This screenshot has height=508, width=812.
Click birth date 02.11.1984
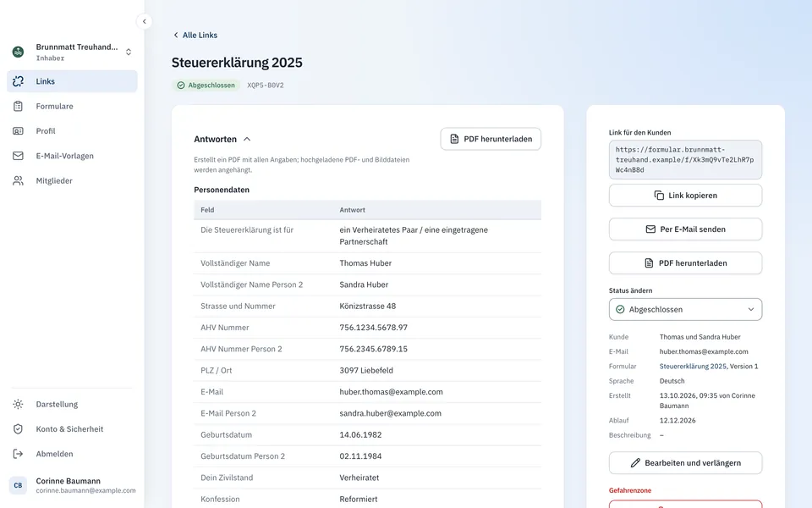tap(360, 456)
